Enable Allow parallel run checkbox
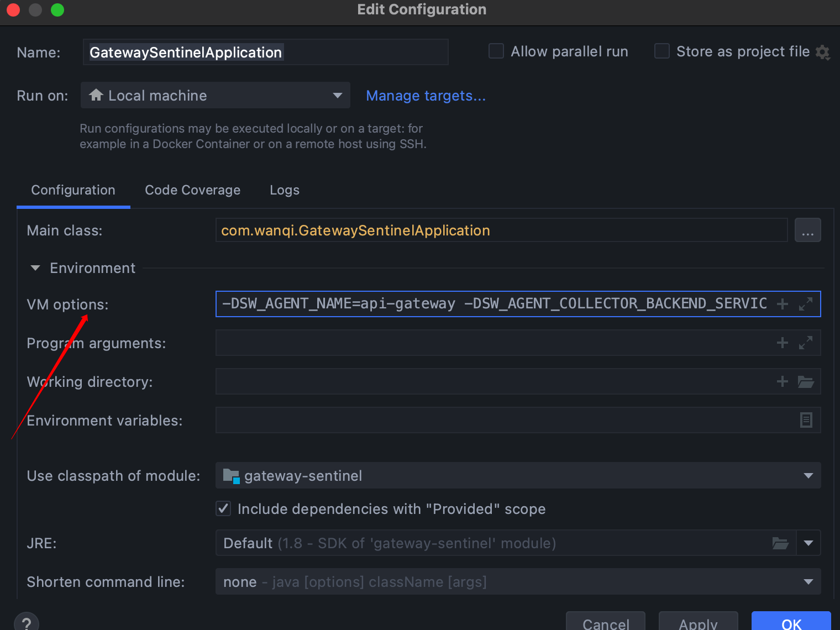This screenshot has width=840, height=630. coord(496,51)
